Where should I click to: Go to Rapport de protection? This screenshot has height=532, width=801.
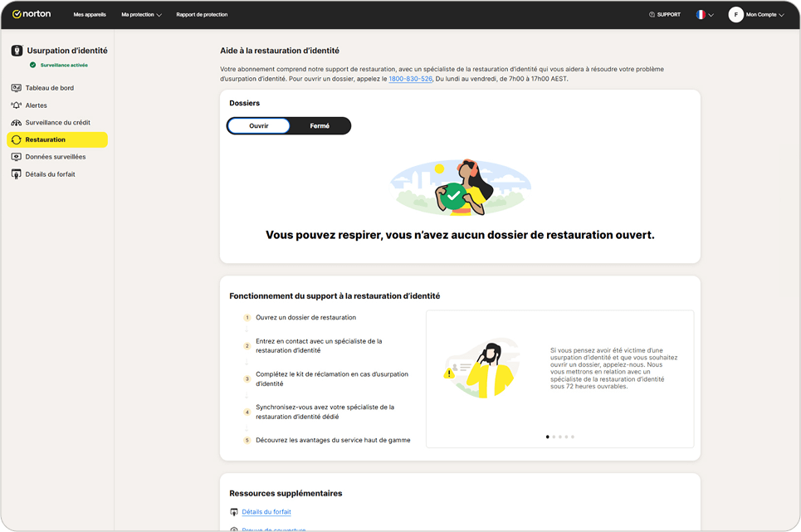click(x=202, y=14)
